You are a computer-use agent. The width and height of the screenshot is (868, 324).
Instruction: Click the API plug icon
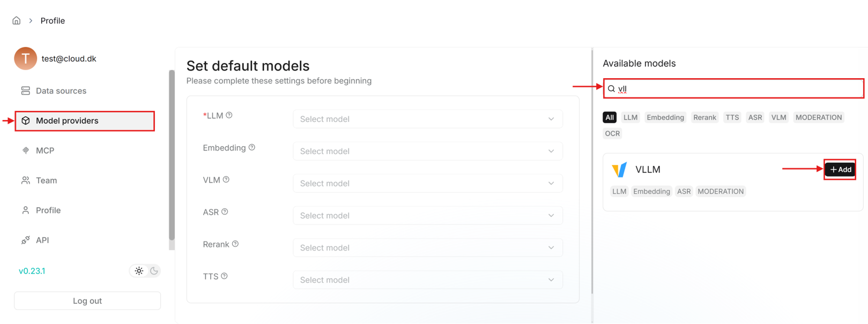(26, 240)
